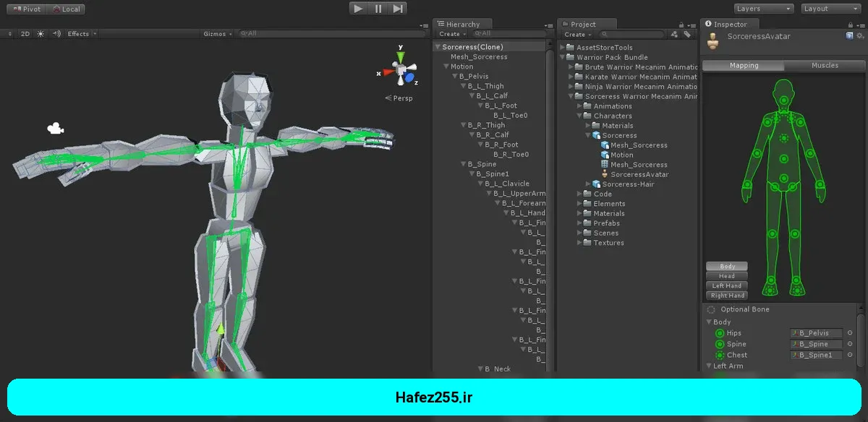The image size is (868, 422).
Task: Toggle scene audio speaker icon
Action: point(56,34)
